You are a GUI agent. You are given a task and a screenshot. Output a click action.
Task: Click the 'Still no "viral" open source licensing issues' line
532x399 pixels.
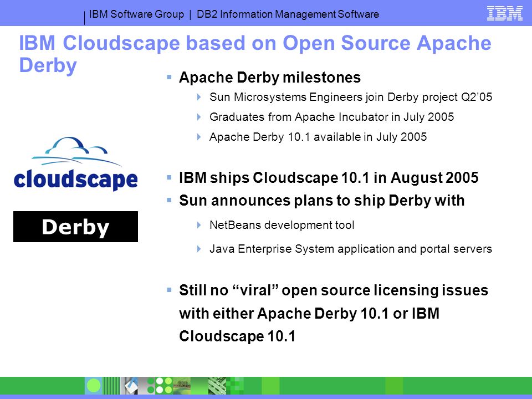[x=334, y=290]
